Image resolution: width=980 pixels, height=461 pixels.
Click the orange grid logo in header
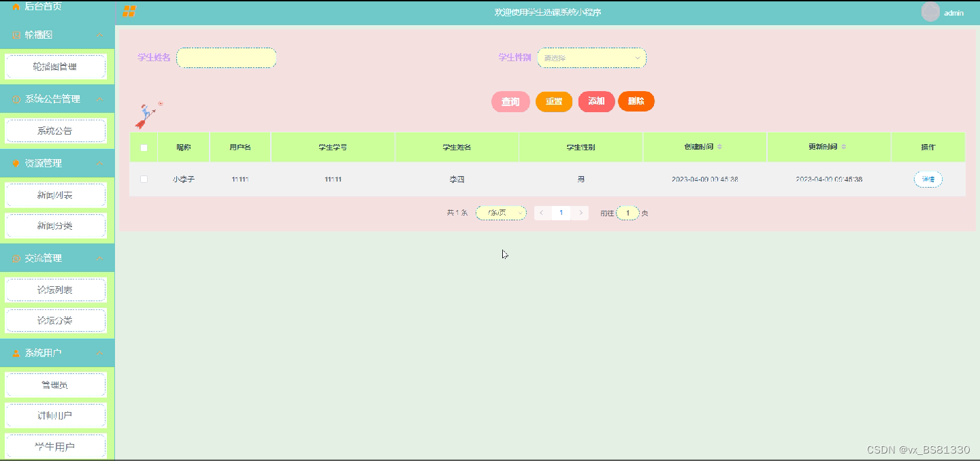coord(129,11)
